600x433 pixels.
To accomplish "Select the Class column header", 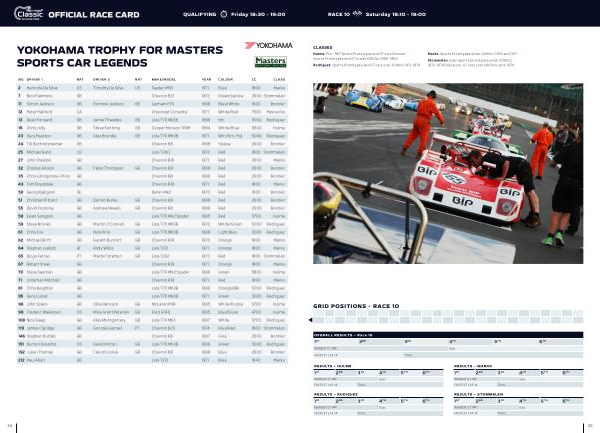I will (x=278, y=78).
